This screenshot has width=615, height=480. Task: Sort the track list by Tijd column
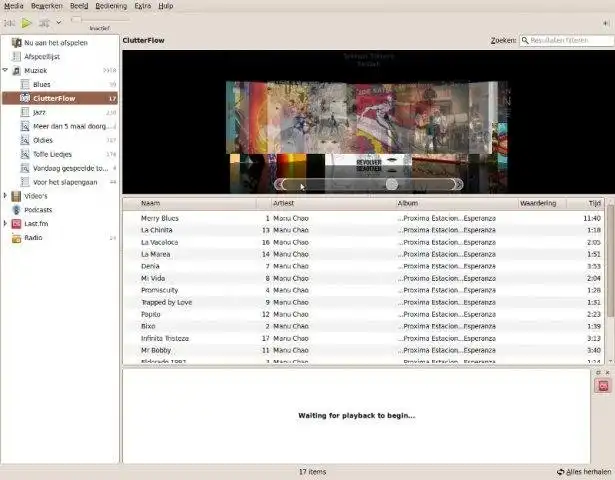point(585,203)
